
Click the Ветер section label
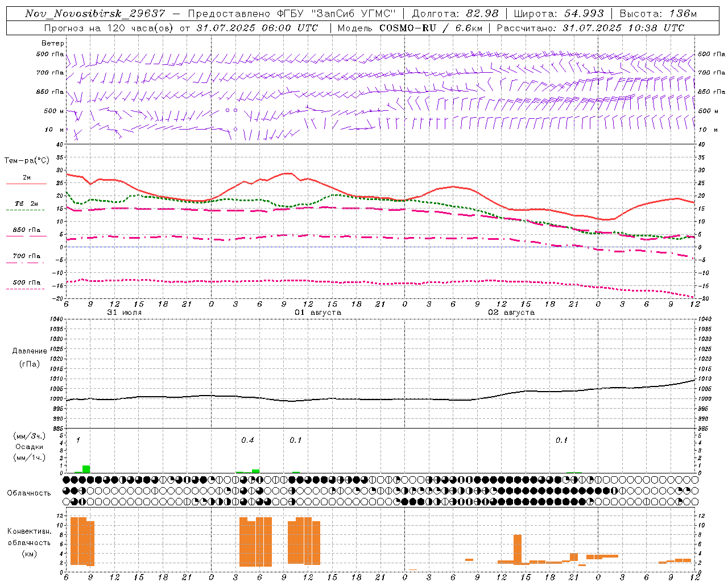tap(52, 43)
